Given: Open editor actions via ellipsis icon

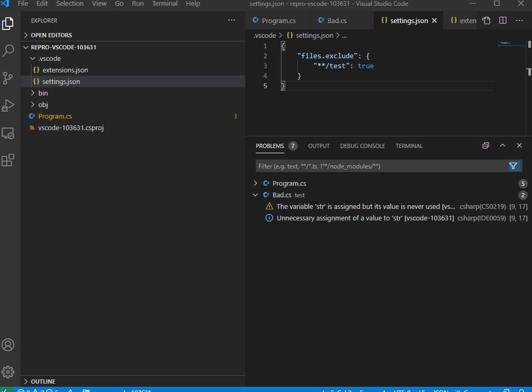Looking at the screenshot, I should (x=519, y=20).
